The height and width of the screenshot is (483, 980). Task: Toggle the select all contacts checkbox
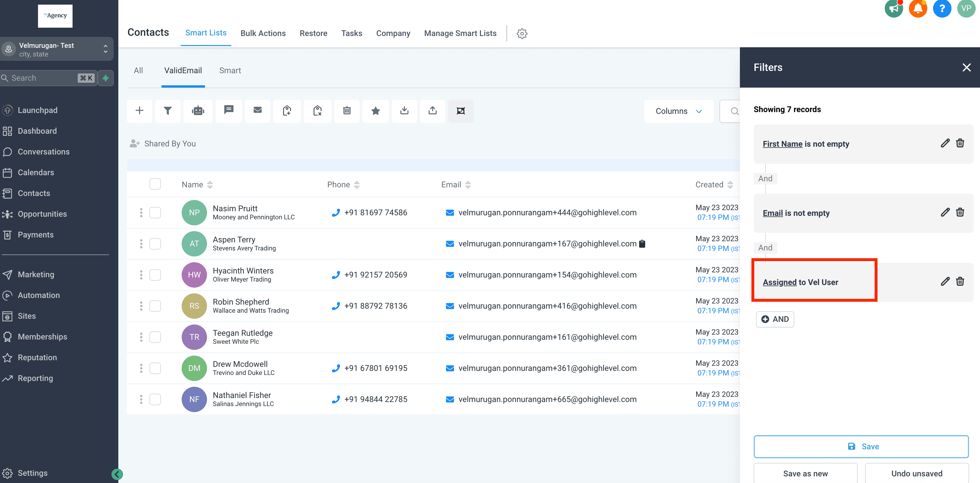point(155,184)
